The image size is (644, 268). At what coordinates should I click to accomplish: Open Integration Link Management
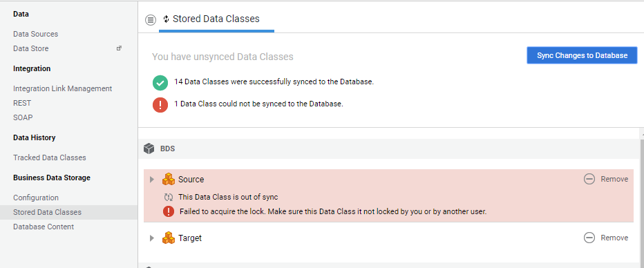coord(62,88)
